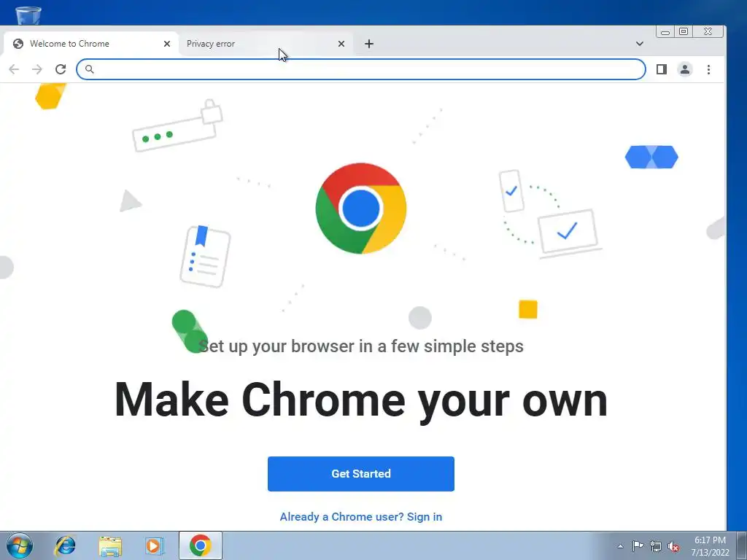The width and height of the screenshot is (747, 560).
Task: Click the forward navigation arrow
Action: [36, 69]
